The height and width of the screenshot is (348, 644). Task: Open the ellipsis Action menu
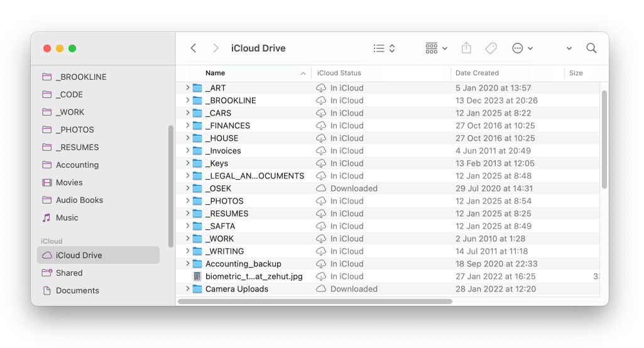[522, 48]
